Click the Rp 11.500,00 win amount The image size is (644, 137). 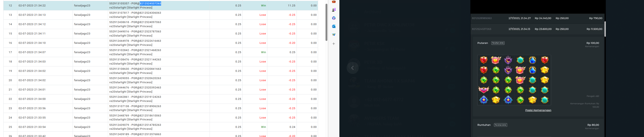click(x=594, y=29)
